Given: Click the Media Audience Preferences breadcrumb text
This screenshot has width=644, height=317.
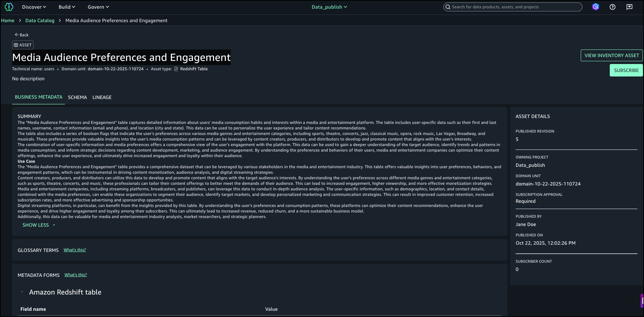Looking at the screenshot, I should [117, 20].
